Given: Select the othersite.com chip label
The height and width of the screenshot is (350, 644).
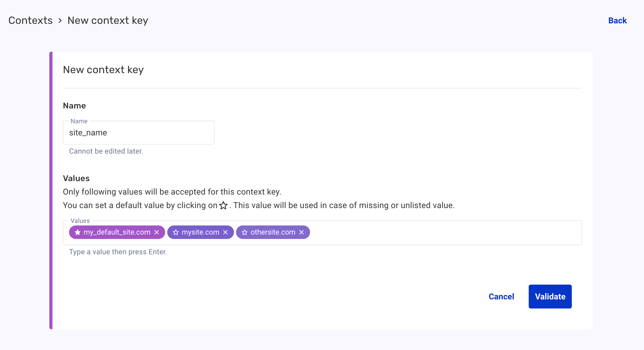Looking at the screenshot, I should (x=273, y=232).
